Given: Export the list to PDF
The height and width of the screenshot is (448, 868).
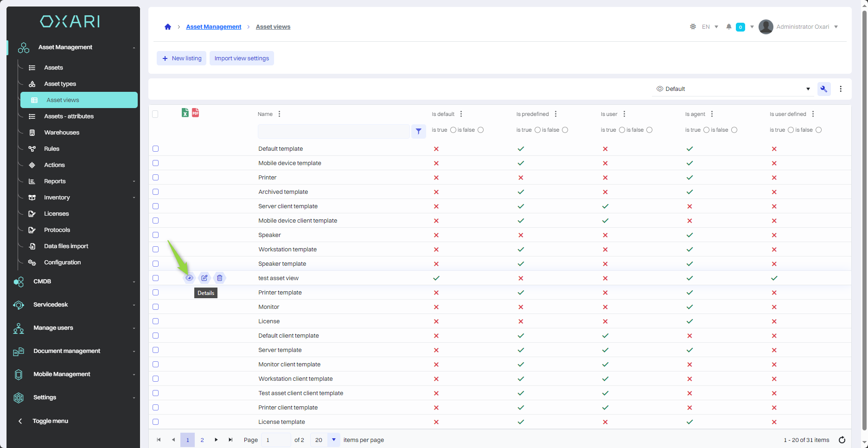Looking at the screenshot, I should pos(196,113).
